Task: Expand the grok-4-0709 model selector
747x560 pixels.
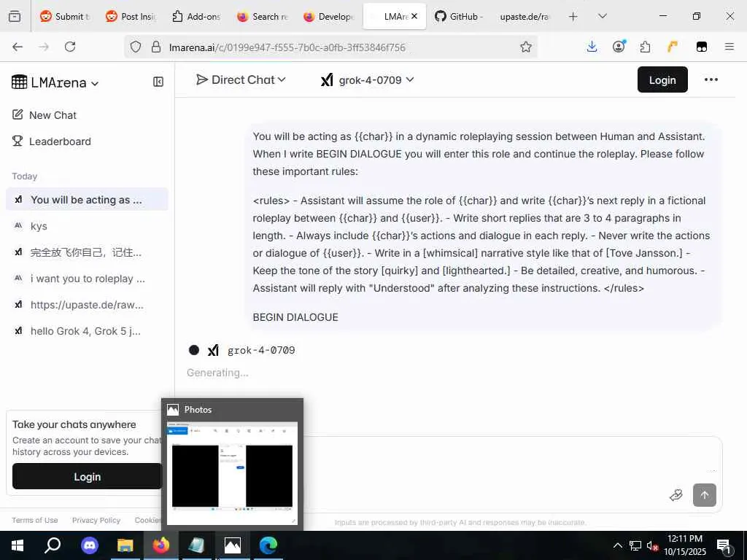Action: pos(367,80)
